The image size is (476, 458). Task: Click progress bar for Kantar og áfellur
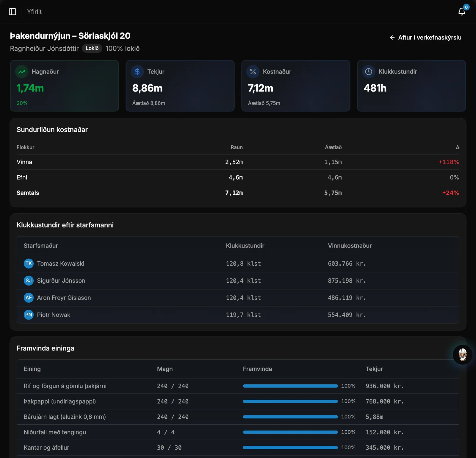(x=290, y=448)
